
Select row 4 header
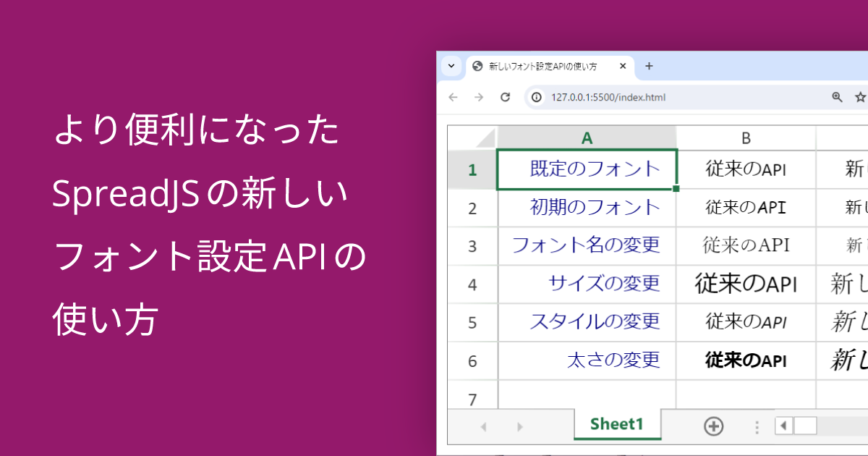pos(472,284)
